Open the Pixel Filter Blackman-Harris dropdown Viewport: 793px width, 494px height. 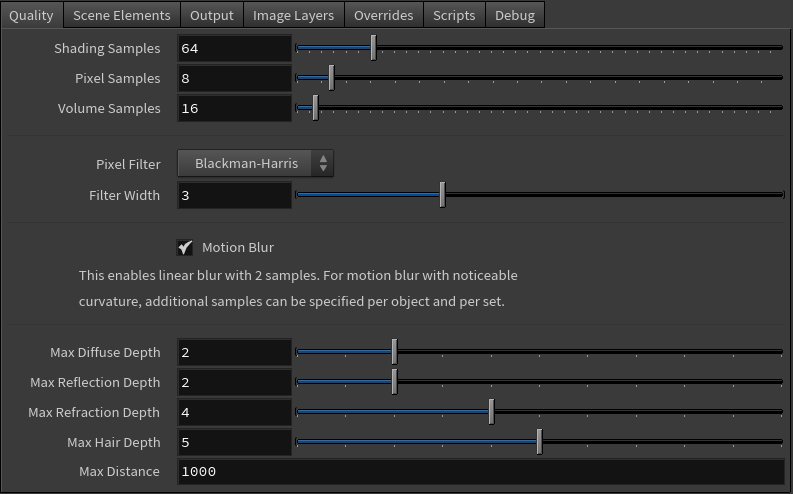coord(255,163)
